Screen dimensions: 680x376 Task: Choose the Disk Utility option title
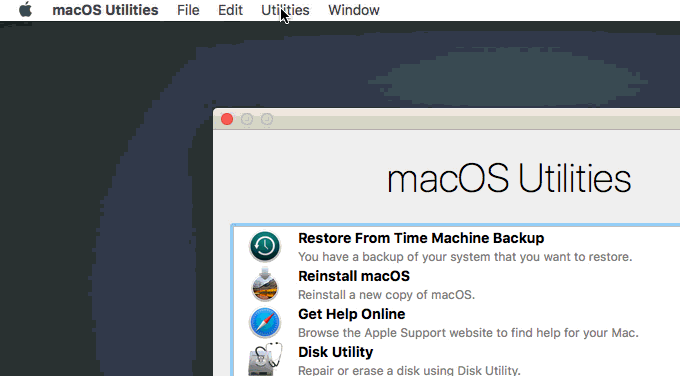pos(335,352)
